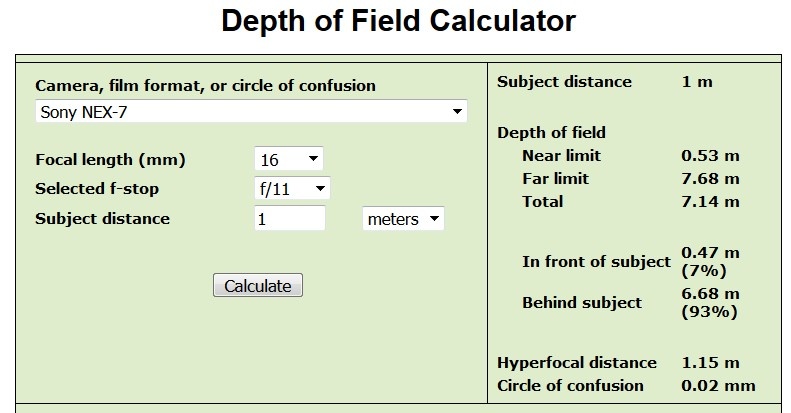Click the Hyperfocal distance value 1.15 m

click(710, 362)
